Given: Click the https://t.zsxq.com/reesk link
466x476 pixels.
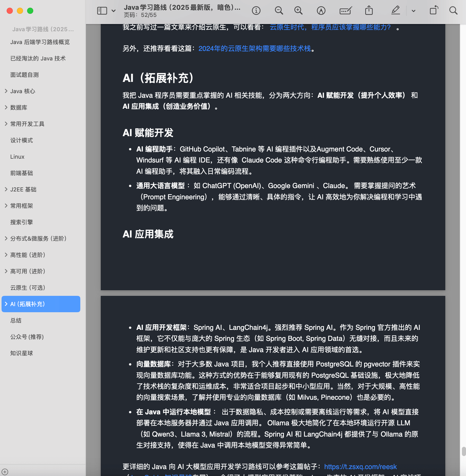Looking at the screenshot, I should [360, 467].
